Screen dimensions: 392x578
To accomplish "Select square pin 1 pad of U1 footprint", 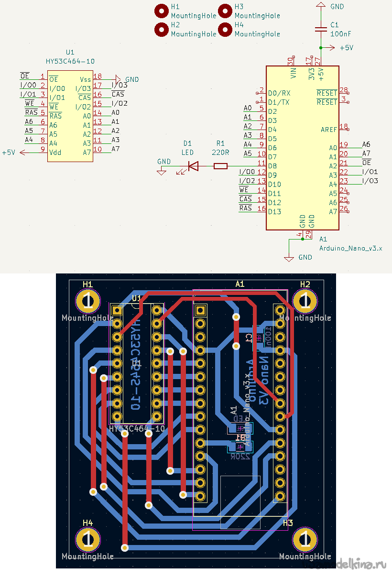I will (116, 310).
